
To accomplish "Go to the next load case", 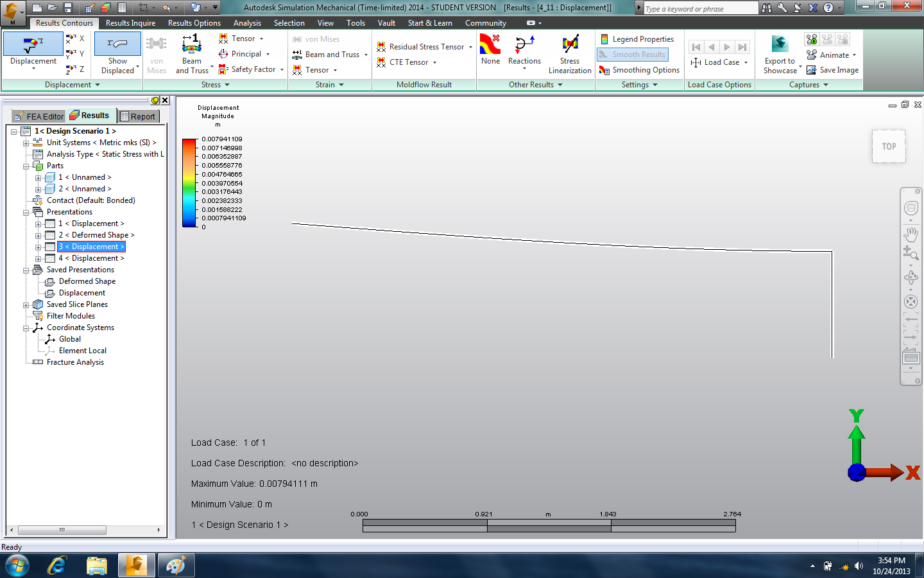I will (x=727, y=47).
